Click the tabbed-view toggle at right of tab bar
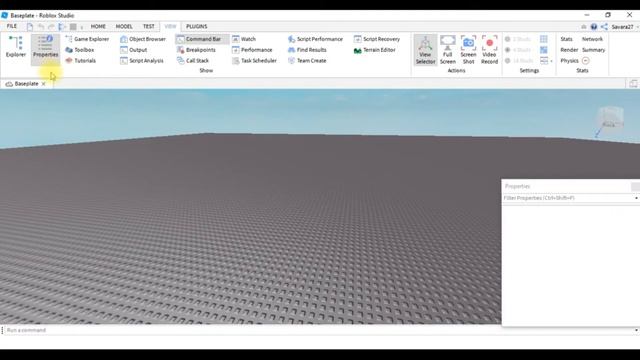The image size is (640, 360). (633, 83)
